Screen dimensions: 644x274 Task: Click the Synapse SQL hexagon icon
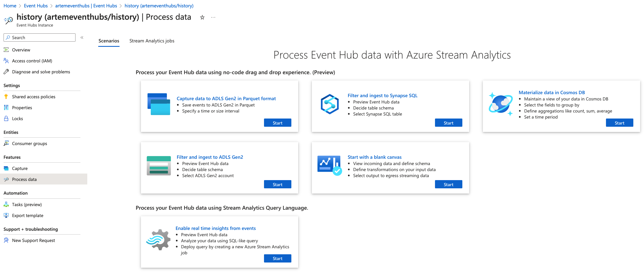[330, 104]
